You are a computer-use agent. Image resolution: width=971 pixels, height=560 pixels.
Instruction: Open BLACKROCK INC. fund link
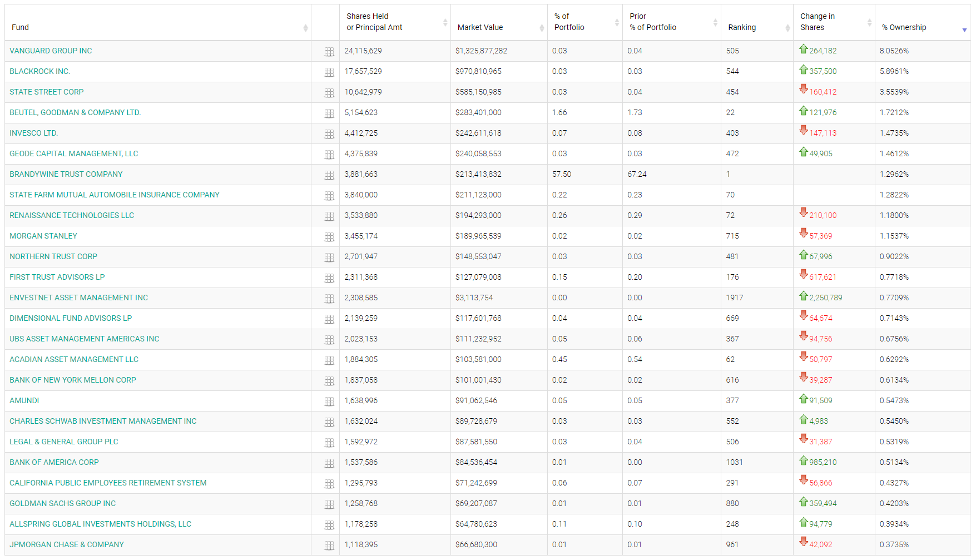[39, 71]
